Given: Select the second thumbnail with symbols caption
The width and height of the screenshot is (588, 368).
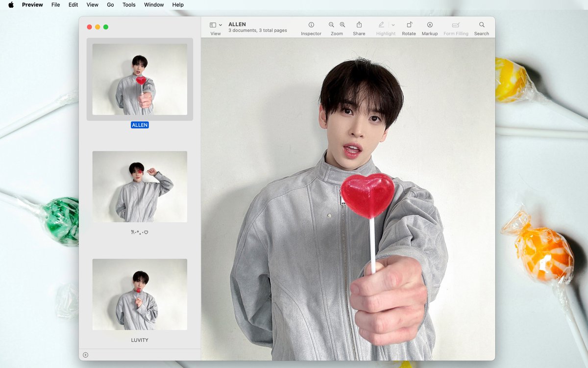Looking at the screenshot, I should pos(140,186).
